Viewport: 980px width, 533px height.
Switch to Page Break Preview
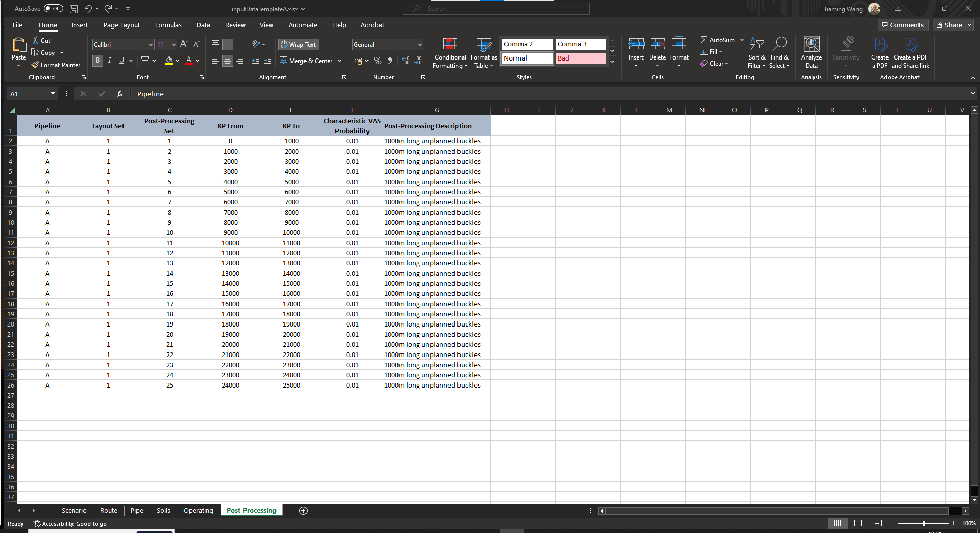tap(878, 523)
